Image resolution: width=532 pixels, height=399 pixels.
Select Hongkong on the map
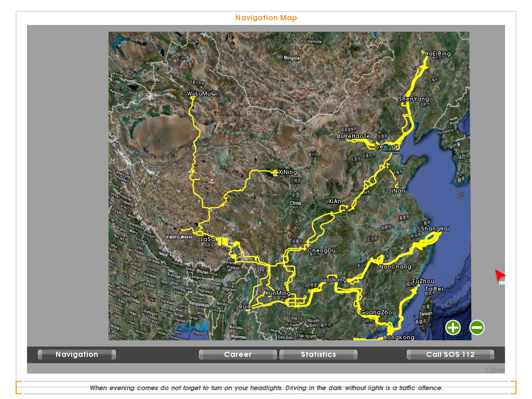398,337
